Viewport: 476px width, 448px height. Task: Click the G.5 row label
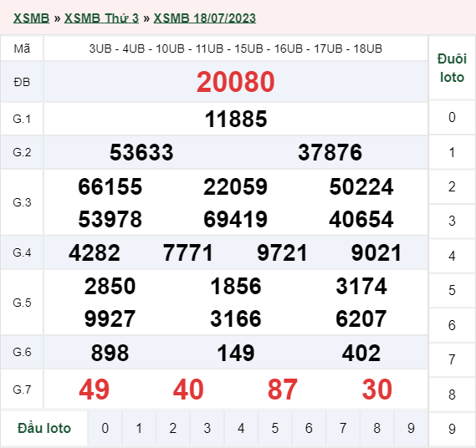point(22,303)
